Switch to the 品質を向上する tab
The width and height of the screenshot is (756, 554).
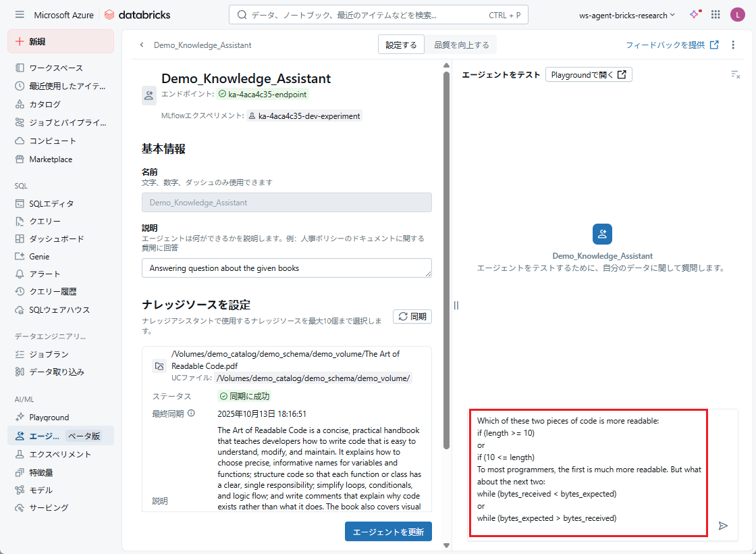[462, 45]
